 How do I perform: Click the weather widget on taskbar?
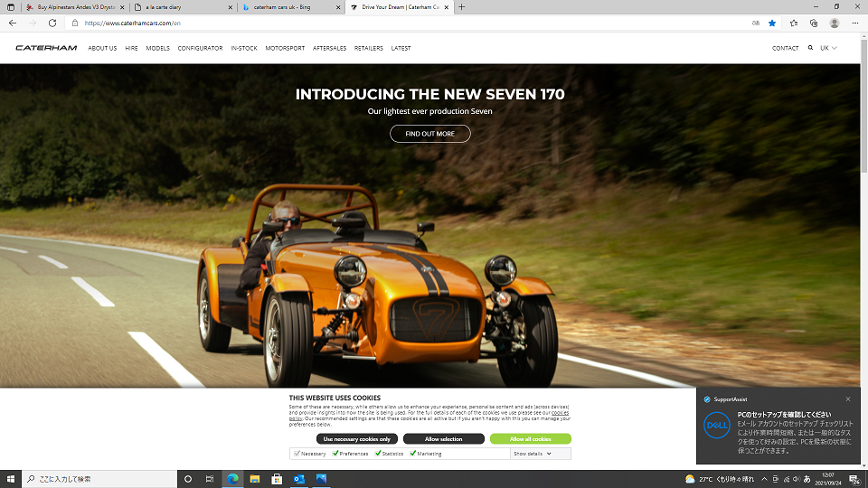click(720, 479)
